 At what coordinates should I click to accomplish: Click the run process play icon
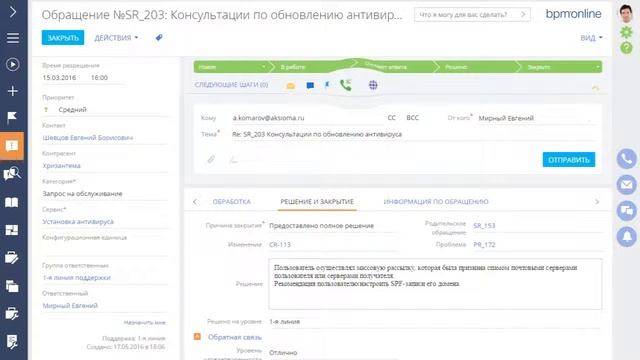tap(13, 64)
